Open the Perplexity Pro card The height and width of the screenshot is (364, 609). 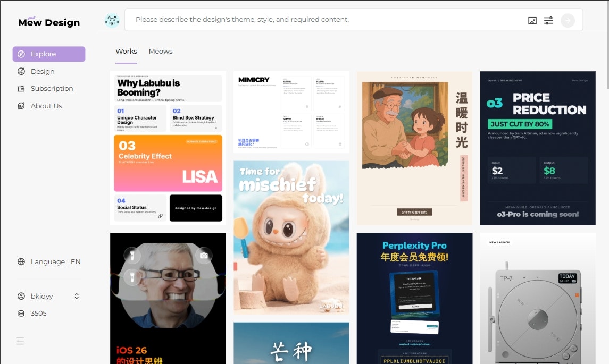(x=414, y=299)
